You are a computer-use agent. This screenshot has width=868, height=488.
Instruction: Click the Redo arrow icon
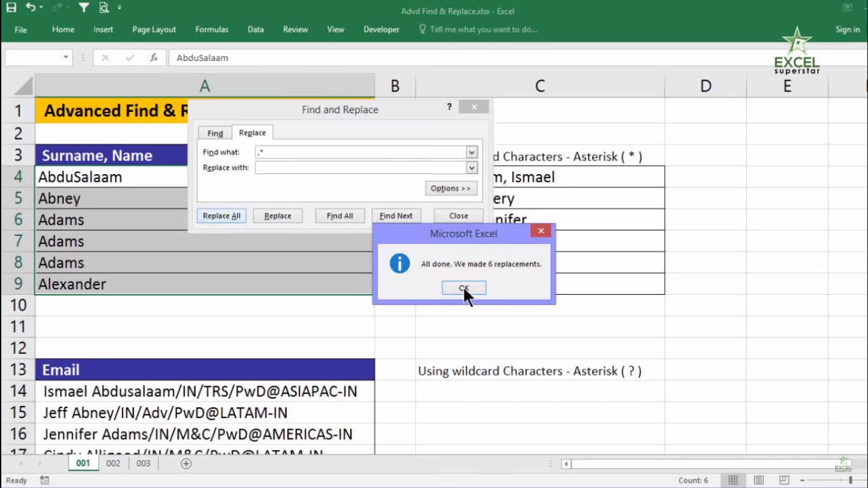point(57,8)
